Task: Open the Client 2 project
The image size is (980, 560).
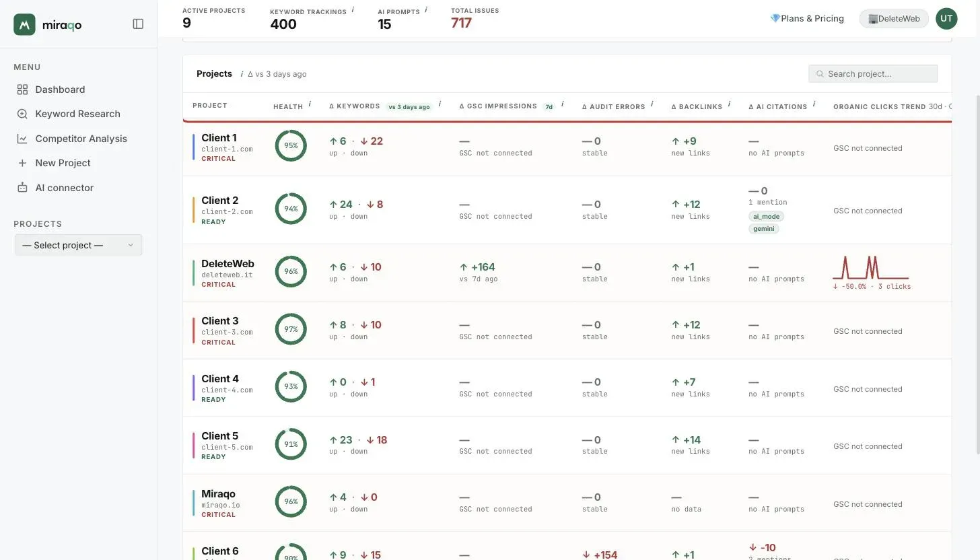Action: (567, 210)
